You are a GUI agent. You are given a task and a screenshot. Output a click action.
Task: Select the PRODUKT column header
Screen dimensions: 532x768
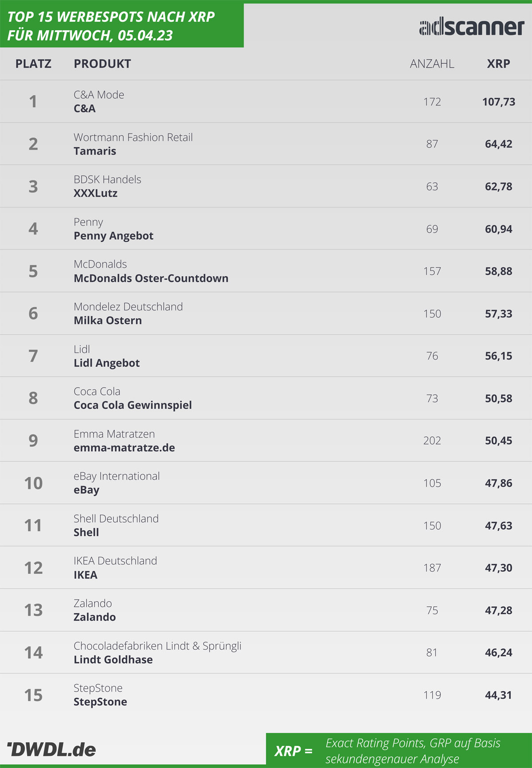click(102, 64)
